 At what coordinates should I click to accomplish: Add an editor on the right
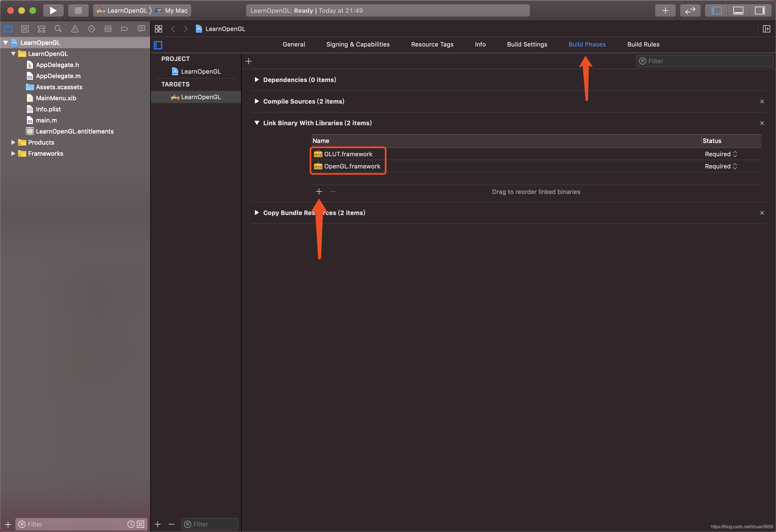tap(767, 29)
